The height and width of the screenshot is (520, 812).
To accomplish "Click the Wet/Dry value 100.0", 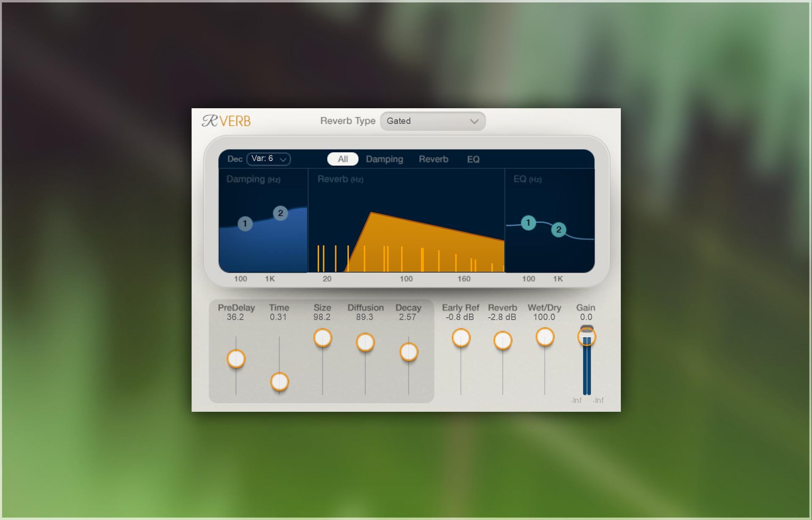I will tap(544, 317).
